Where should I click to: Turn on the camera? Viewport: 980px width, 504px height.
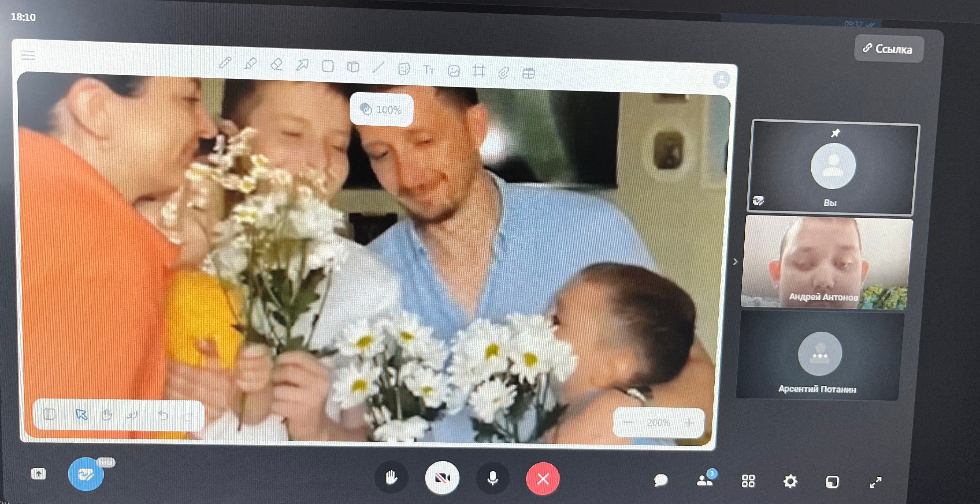click(442, 478)
